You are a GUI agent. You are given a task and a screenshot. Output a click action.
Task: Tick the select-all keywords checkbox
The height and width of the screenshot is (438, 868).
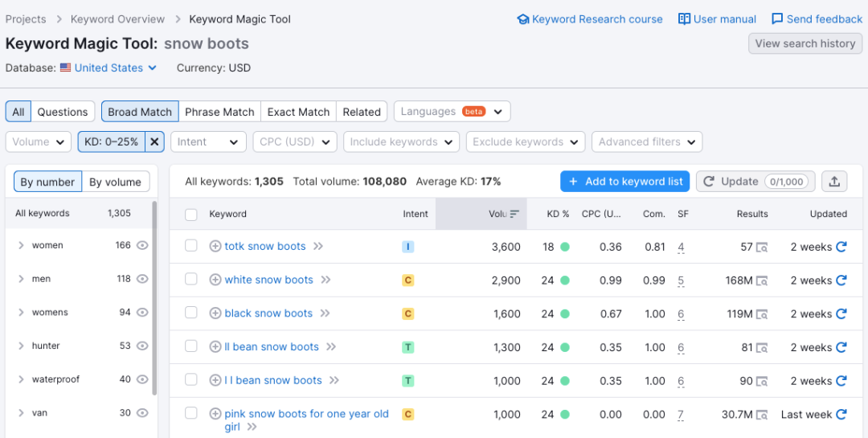coord(191,215)
